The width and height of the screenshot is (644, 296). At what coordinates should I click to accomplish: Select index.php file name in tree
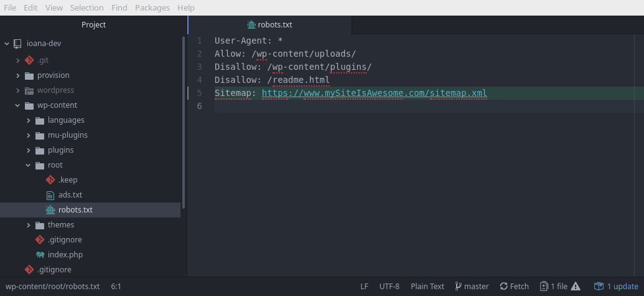click(x=65, y=255)
